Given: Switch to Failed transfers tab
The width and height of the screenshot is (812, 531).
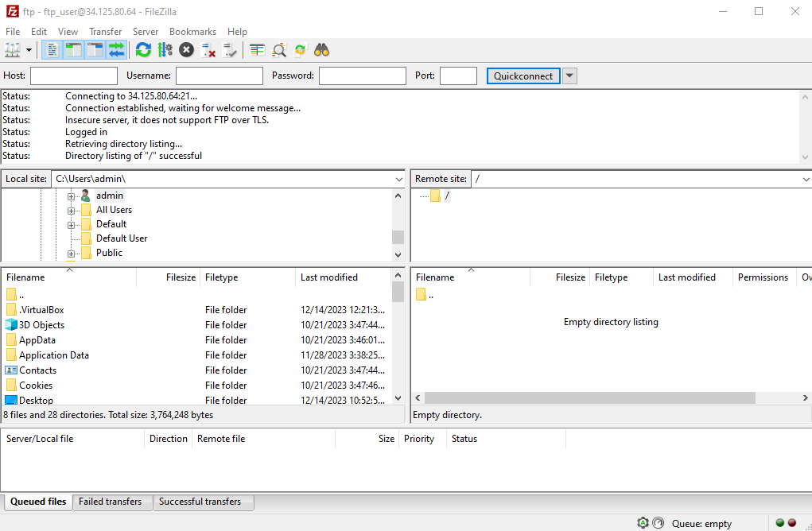Looking at the screenshot, I should [110, 502].
